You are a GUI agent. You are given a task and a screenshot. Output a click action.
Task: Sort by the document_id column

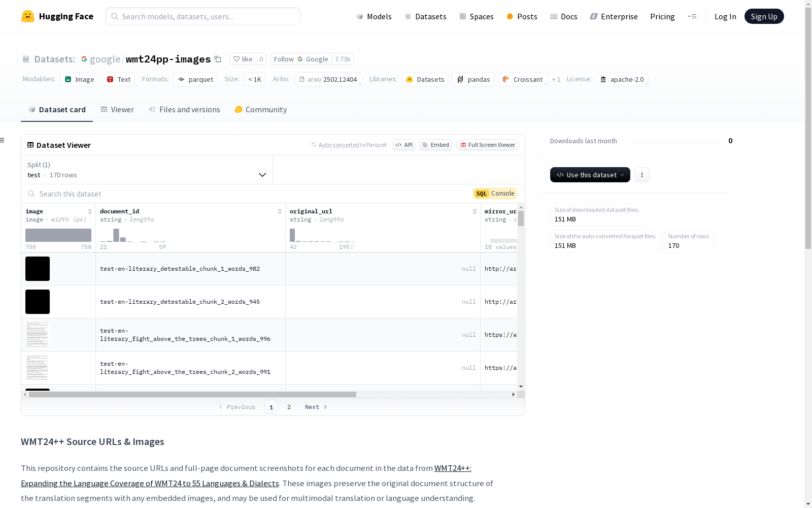click(280, 211)
